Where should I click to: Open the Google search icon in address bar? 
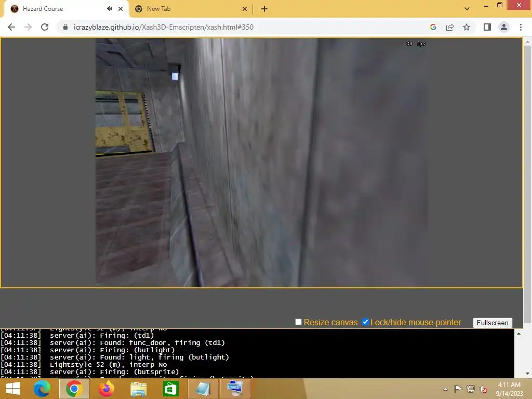(x=433, y=27)
